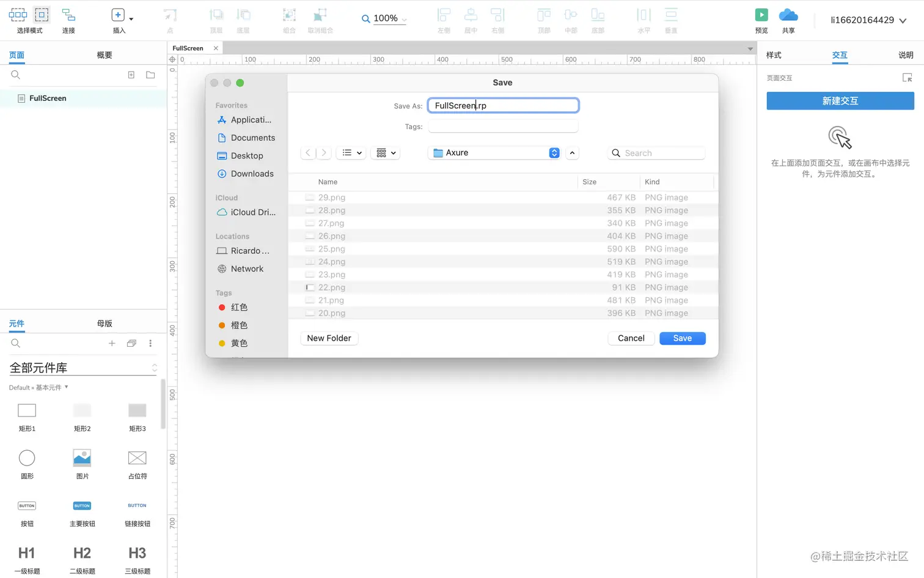The image size is (924, 578).
Task: Click the 新建交互 new interaction button
Action: click(x=840, y=101)
